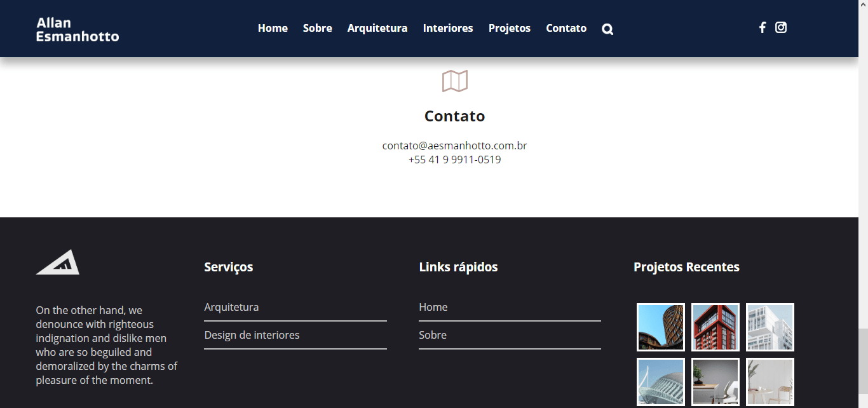Click the map icon above Contato heading
The width and height of the screenshot is (868, 408).
pyautogui.click(x=455, y=81)
